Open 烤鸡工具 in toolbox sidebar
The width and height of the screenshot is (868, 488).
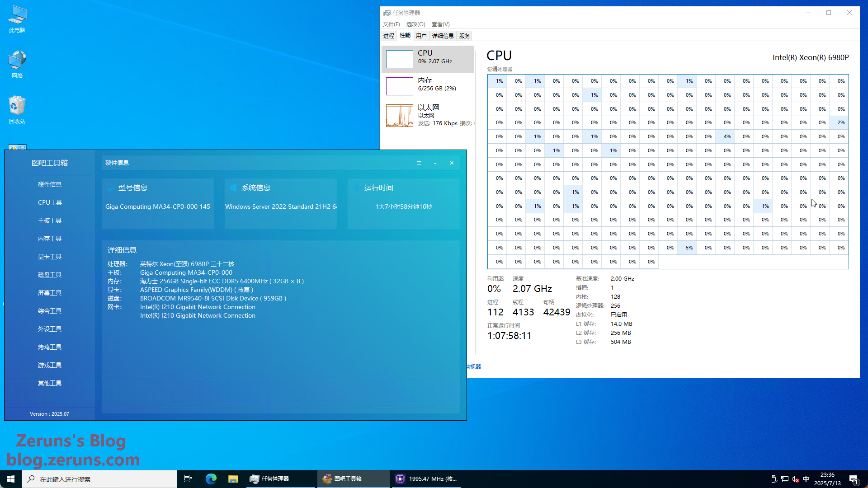[x=50, y=347]
